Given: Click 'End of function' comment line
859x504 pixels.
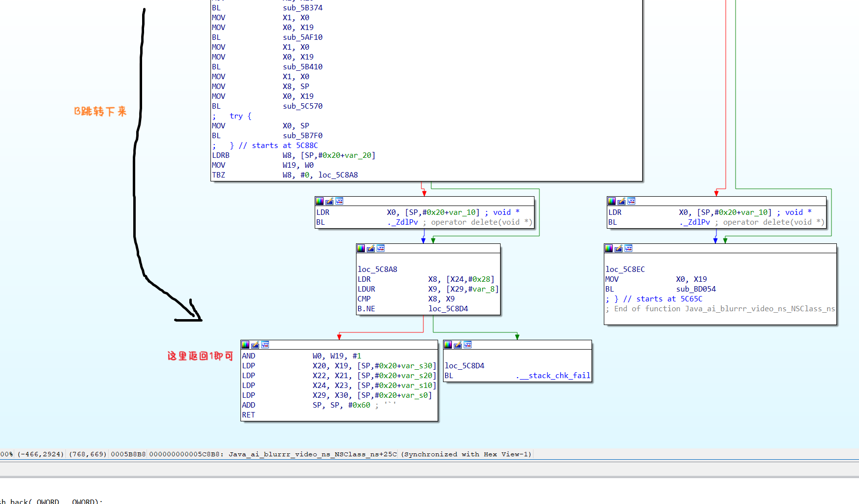Looking at the screenshot, I should coord(720,309).
